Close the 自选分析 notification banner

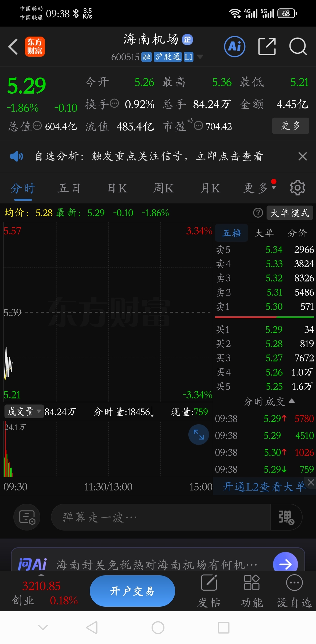303,156
